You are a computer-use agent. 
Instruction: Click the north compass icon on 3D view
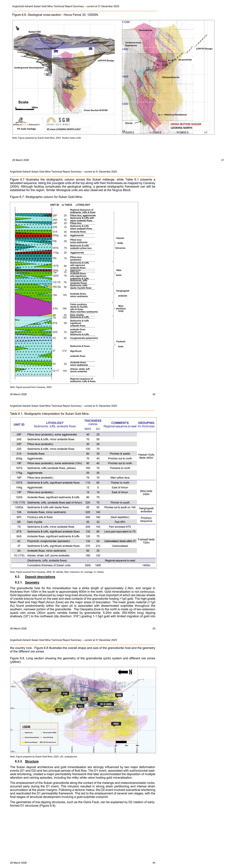click(17, 29)
